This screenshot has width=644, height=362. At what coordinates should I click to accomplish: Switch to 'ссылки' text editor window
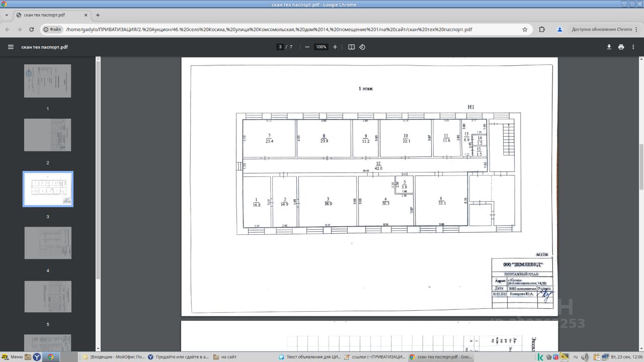pos(375,357)
